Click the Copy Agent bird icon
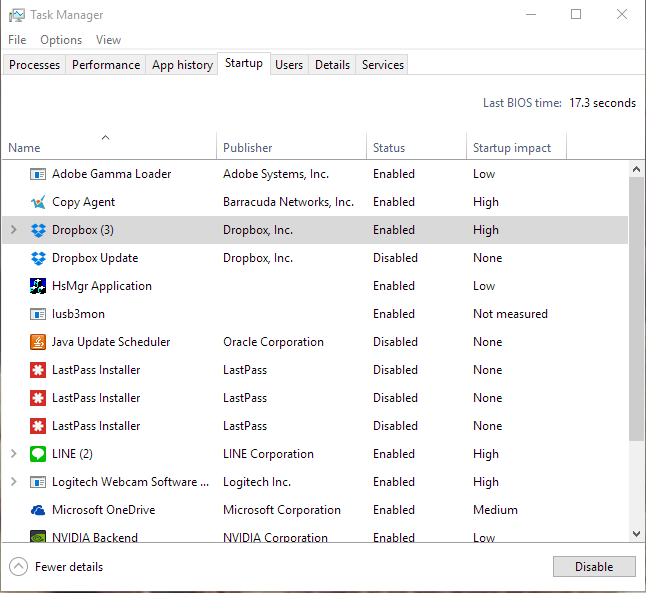Viewport: 646px width, 593px height. point(38,202)
